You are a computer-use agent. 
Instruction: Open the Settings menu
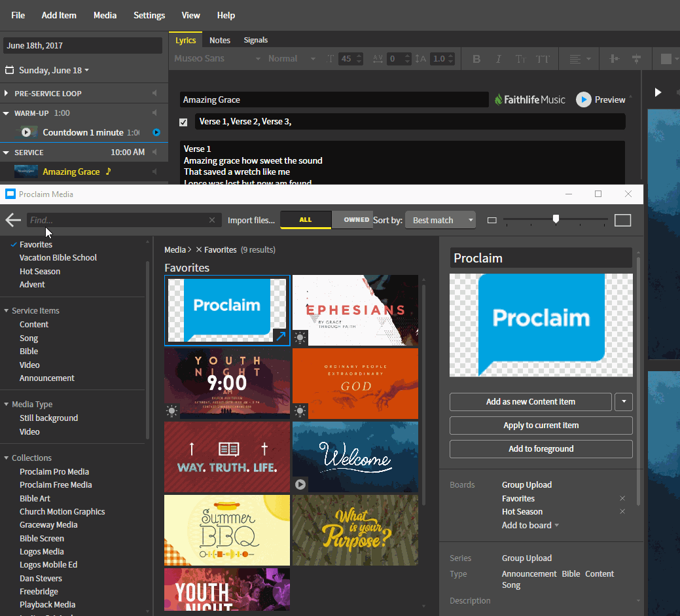coord(149,15)
